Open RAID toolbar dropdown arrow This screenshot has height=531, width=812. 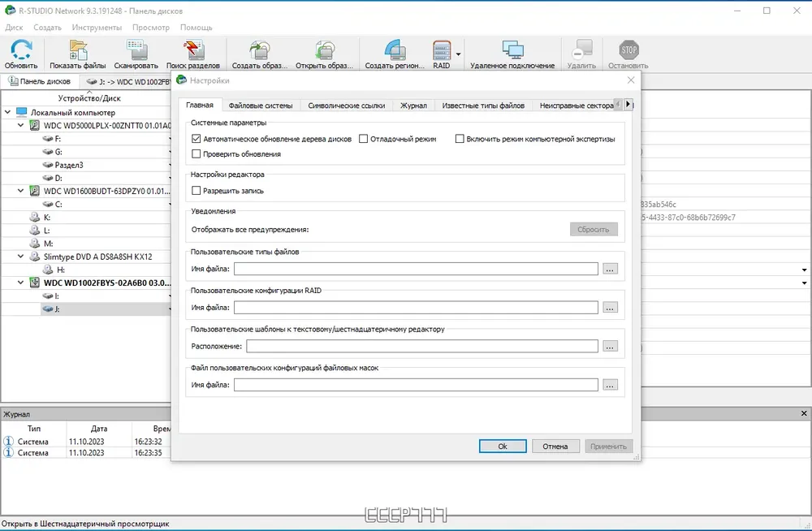[x=458, y=54]
